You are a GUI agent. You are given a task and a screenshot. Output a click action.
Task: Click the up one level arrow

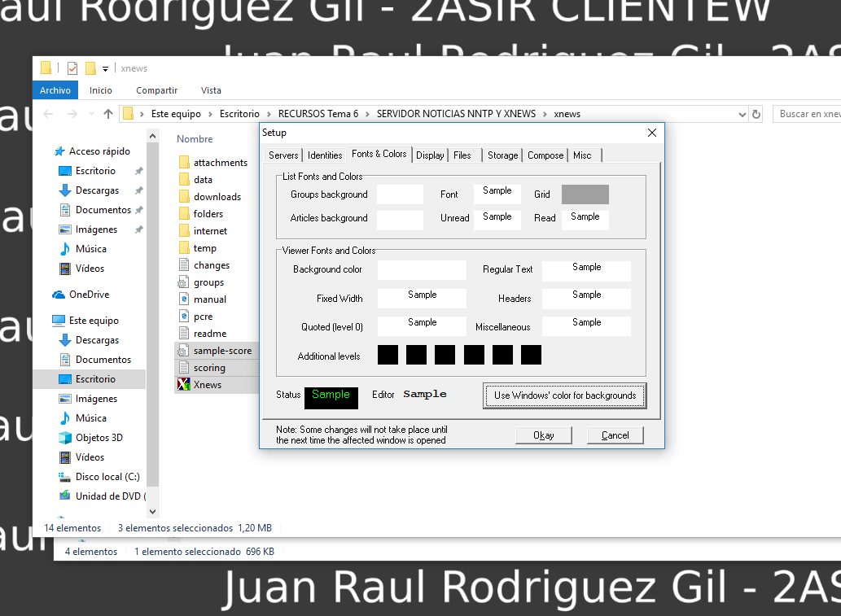(x=107, y=114)
